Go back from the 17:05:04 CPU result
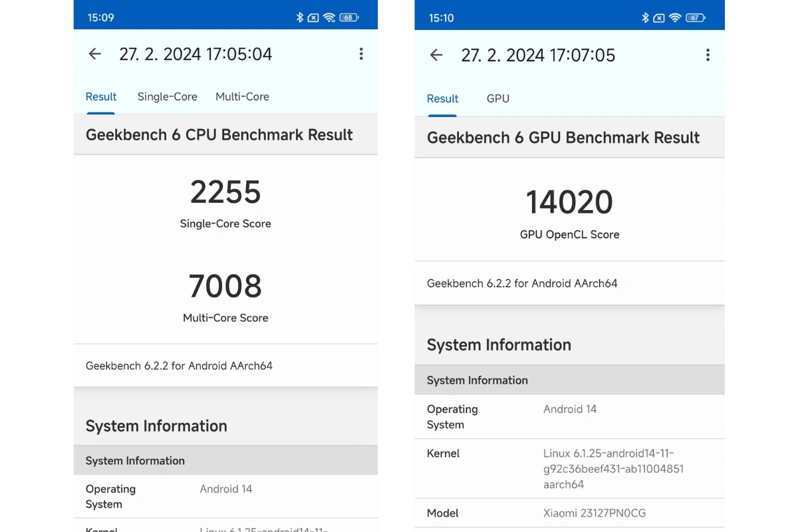 pyautogui.click(x=95, y=55)
